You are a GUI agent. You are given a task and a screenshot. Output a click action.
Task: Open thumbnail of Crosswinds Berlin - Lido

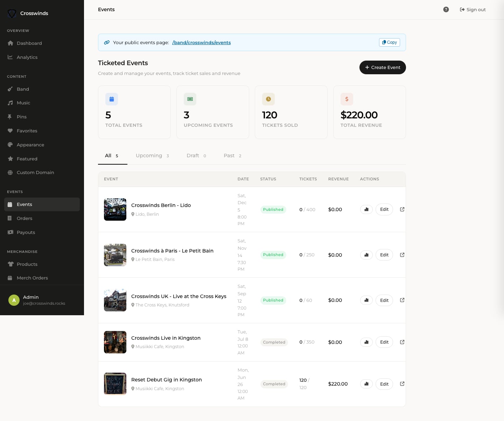pyautogui.click(x=115, y=209)
